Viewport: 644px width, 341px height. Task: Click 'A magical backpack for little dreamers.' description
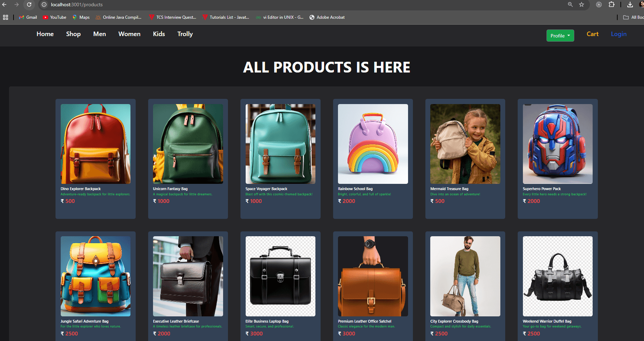pos(183,194)
